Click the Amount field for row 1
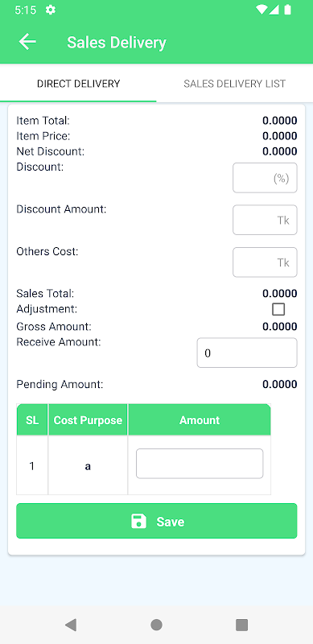The width and height of the screenshot is (313, 644). (200, 464)
